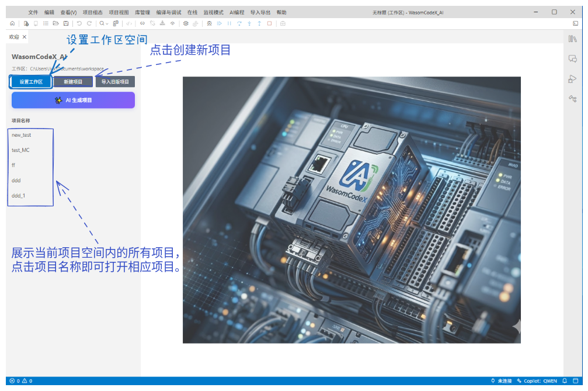This screenshot has width=588, height=391.
Task: Open the 项目组态 menu
Action: 93,12
